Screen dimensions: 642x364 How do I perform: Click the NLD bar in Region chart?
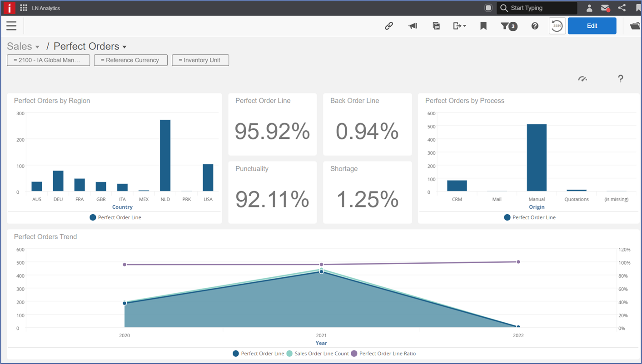point(165,155)
